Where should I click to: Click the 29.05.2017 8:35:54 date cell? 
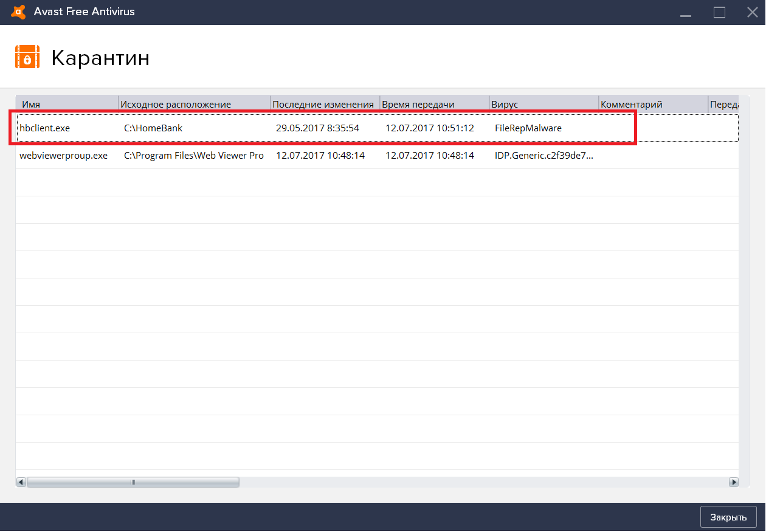point(318,128)
